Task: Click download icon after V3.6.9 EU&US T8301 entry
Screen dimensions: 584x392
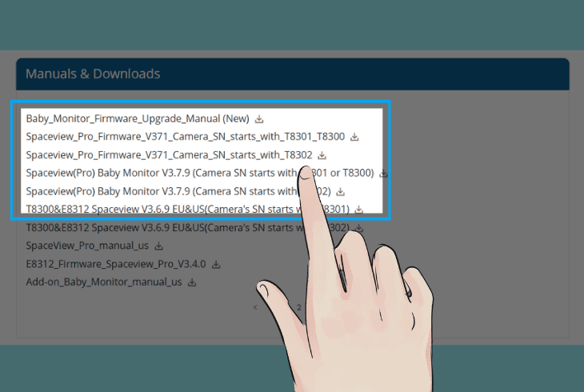Action: pos(358,210)
